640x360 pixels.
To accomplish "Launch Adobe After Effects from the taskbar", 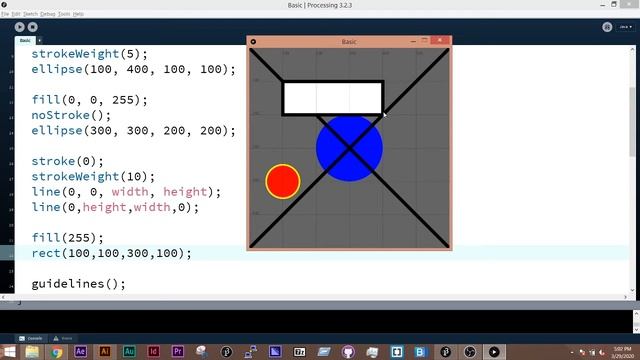I will click(x=80, y=351).
